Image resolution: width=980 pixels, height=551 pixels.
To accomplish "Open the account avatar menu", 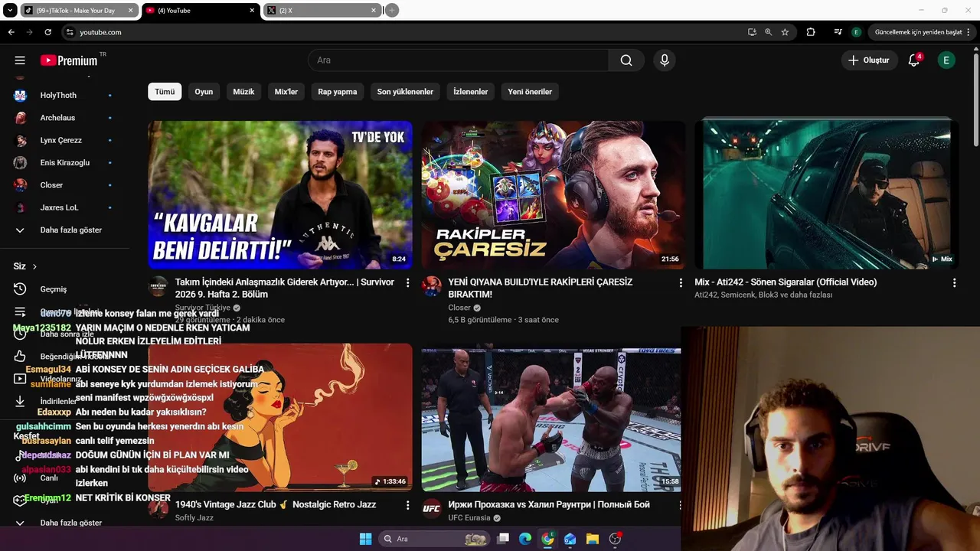I will pyautogui.click(x=946, y=60).
